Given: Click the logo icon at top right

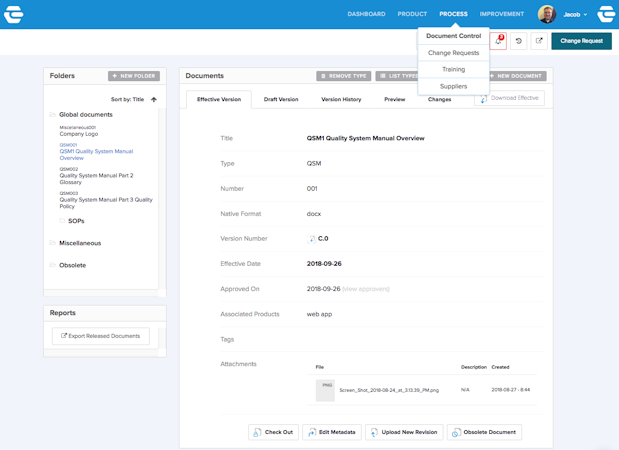Looking at the screenshot, I should [607, 14].
